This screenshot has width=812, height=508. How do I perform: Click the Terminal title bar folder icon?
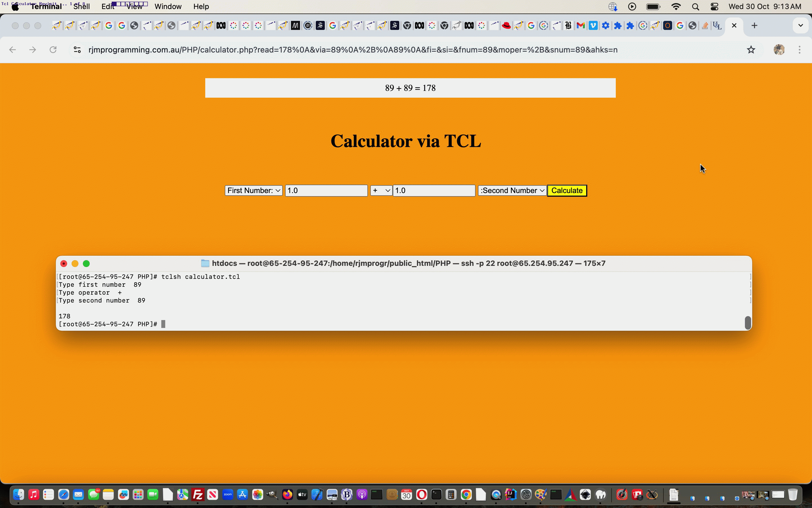coord(205,263)
